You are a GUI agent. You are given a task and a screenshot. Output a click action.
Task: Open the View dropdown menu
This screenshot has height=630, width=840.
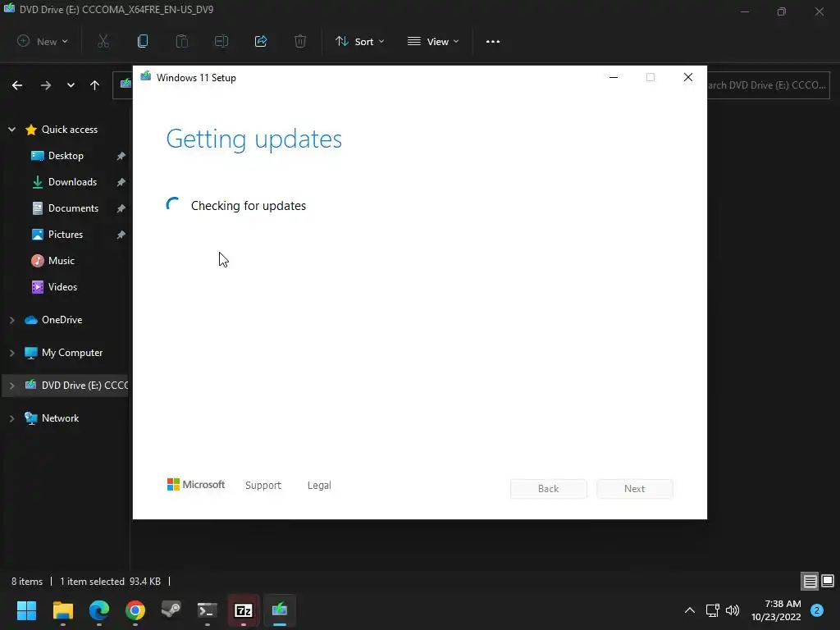[433, 41]
